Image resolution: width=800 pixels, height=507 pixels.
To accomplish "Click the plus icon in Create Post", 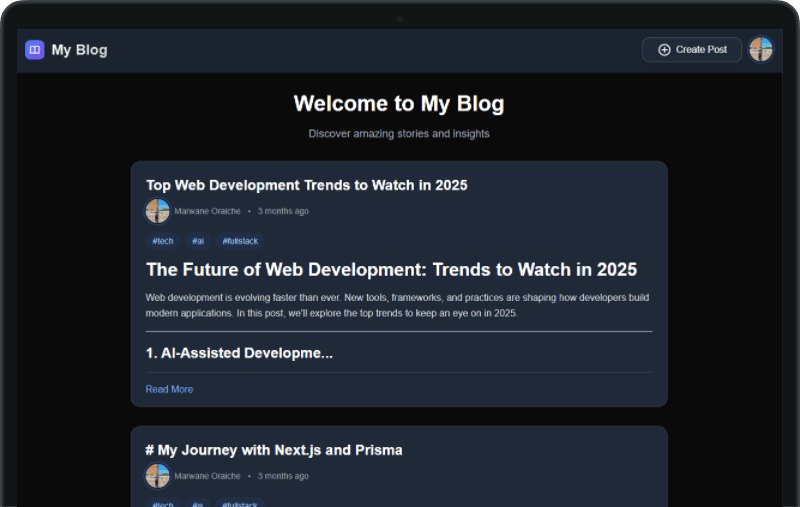I will coord(664,50).
